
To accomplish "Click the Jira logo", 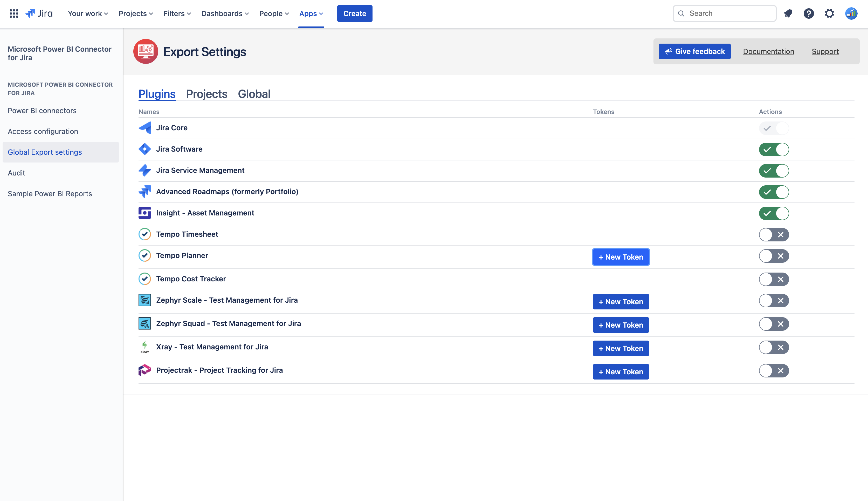I will [39, 13].
